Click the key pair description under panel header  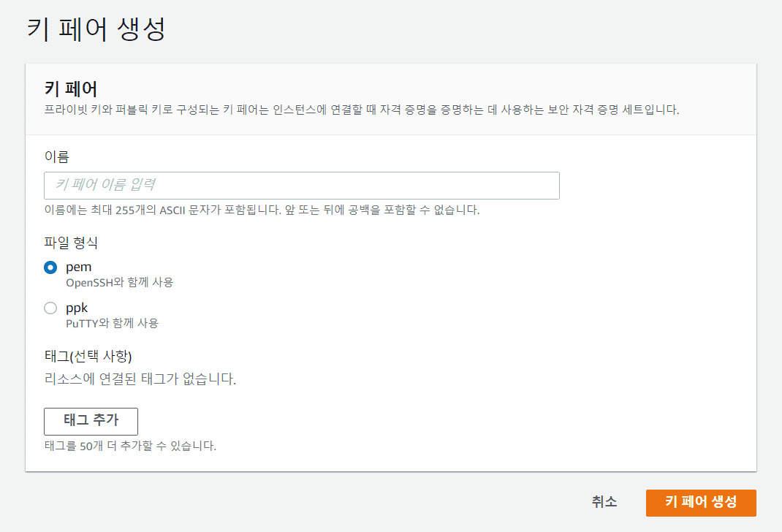(362, 111)
